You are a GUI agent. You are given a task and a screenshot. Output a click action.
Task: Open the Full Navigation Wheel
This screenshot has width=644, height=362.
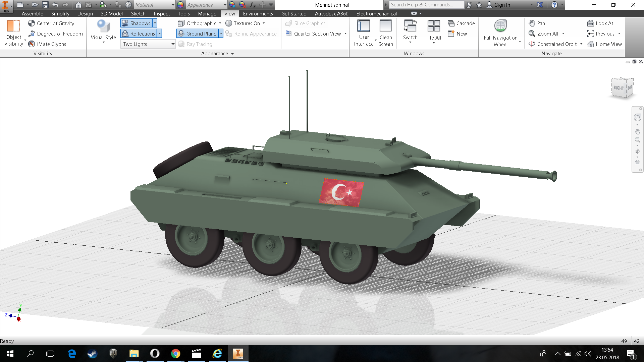pos(500,26)
